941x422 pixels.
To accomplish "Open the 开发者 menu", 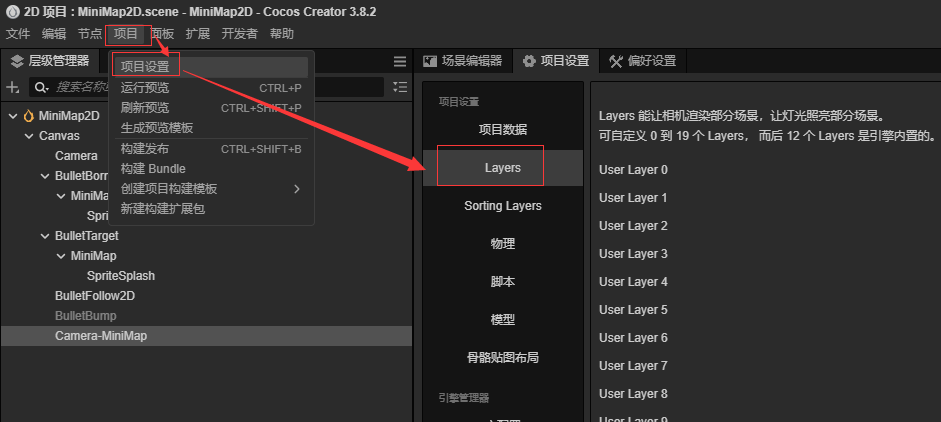I will (239, 34).
